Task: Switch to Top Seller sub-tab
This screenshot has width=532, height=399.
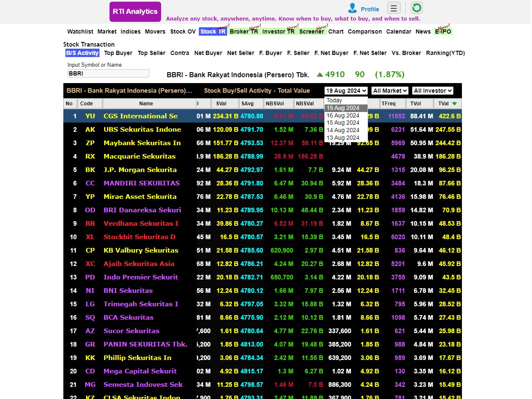Action: [x=151, y=53]
